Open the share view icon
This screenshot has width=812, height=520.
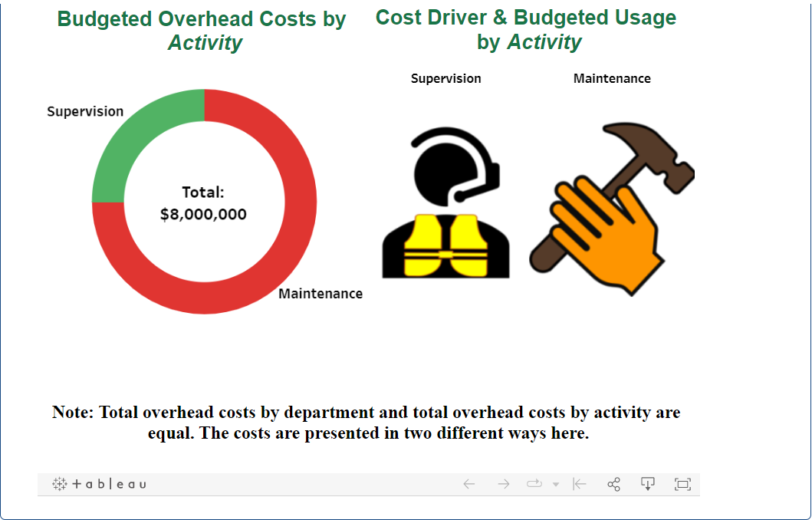point(613,484)
